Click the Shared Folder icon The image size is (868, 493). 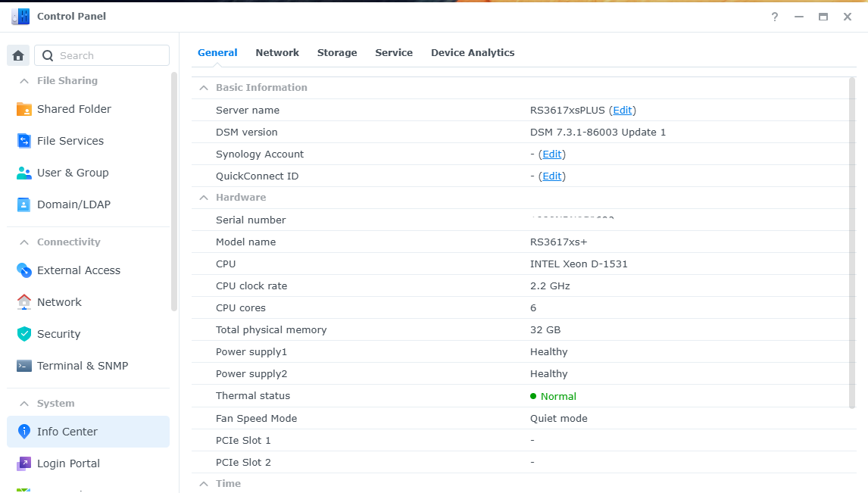click(x=23, y=109)
